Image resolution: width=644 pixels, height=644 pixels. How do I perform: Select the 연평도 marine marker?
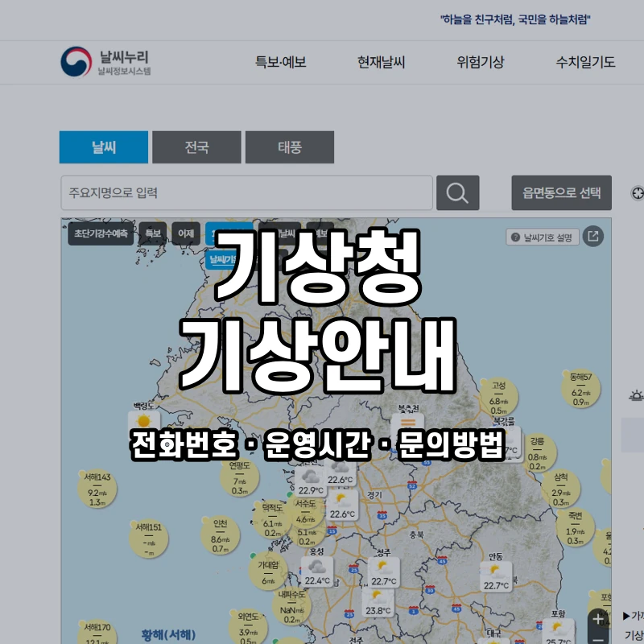click(240, 477)
